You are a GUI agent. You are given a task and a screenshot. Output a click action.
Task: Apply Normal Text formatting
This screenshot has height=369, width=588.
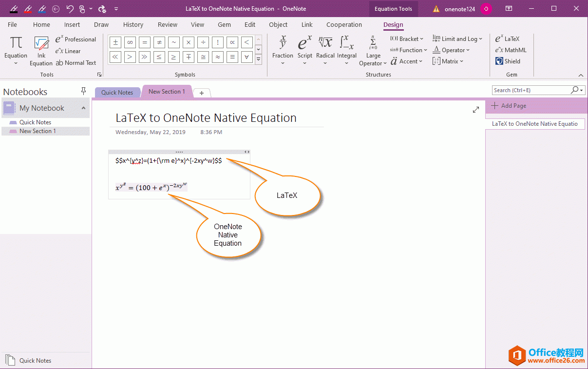point(76,62)
